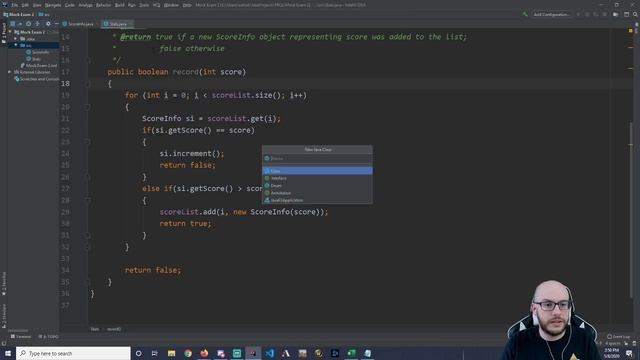This screenshot has height=360, width=640.
Task: Click the Stop icon in run toolbar
Action: pyautogui.click(x=605, y=14)
